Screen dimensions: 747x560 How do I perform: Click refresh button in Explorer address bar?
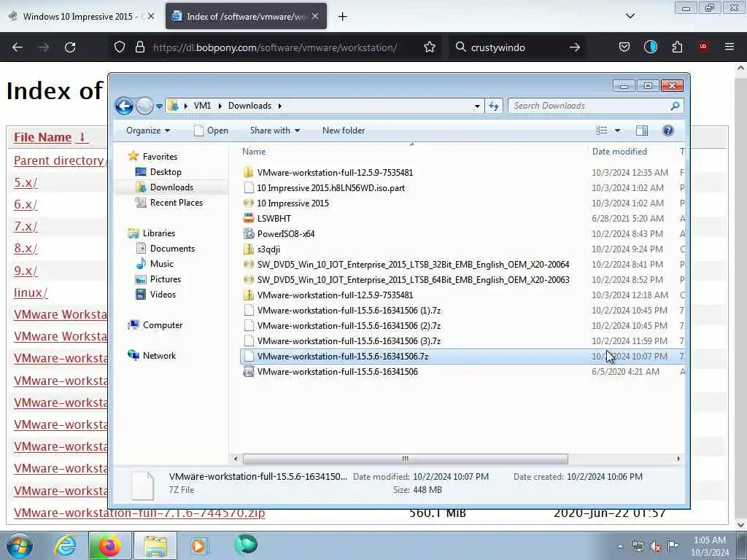pyautogui.click(x=494, y=106)
